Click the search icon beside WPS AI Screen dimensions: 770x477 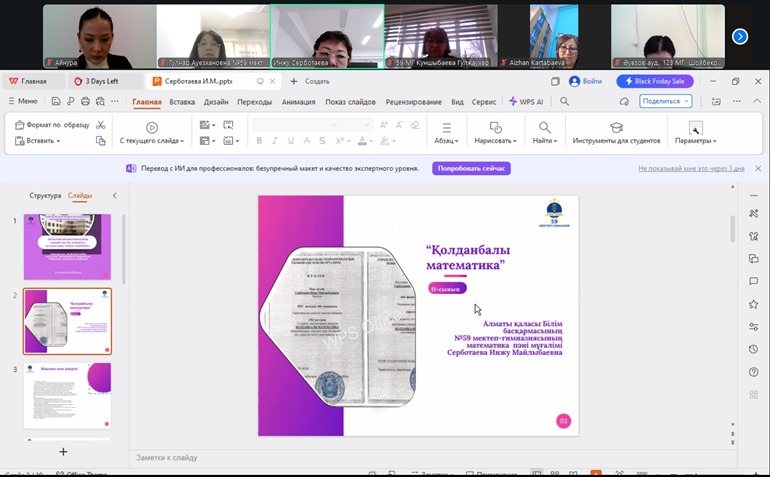565,101
